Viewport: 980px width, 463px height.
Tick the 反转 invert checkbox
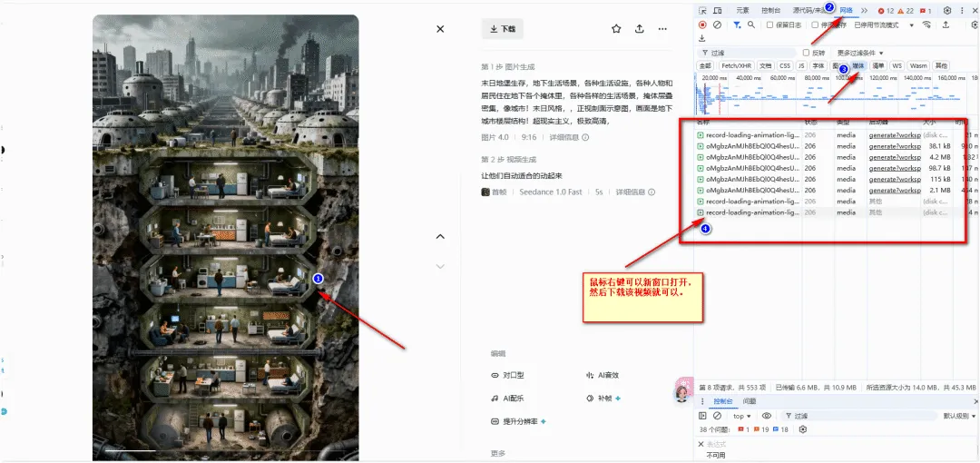point(807,53)
